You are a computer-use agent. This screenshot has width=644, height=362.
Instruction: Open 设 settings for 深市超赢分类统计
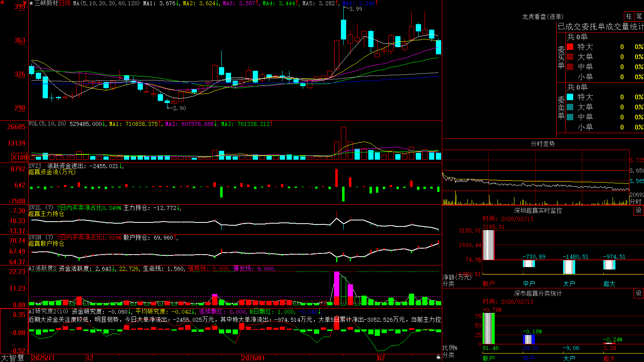click(x=639, y=293)
